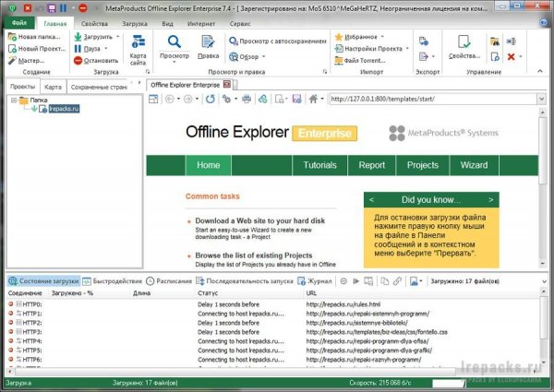The height and width of the screenshot is (392, 554).
Task: Show previous Did you know tip
Action: tap(371, 200)
